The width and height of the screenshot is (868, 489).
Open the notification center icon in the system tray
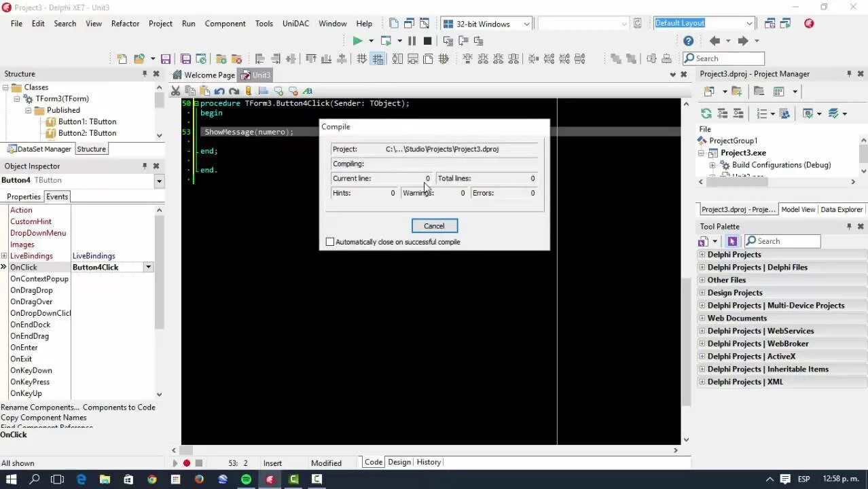(x=784, y=479)
